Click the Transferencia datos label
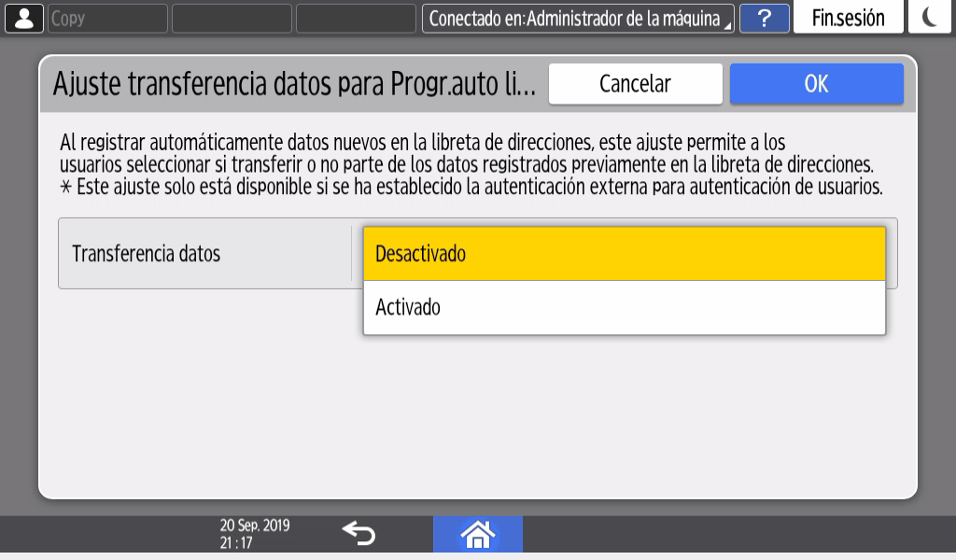Viewport: 956px width, 560px height. (147, 254)
